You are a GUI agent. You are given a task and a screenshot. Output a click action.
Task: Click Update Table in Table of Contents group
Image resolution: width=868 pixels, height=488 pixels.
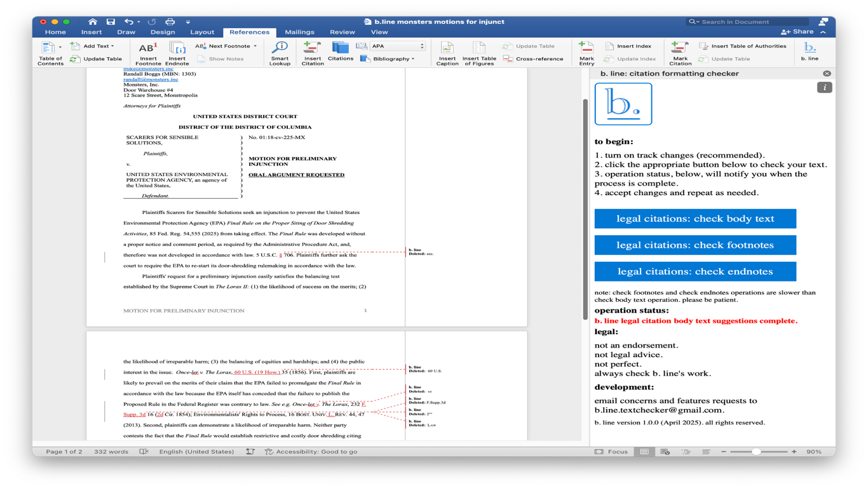[96, 59]
